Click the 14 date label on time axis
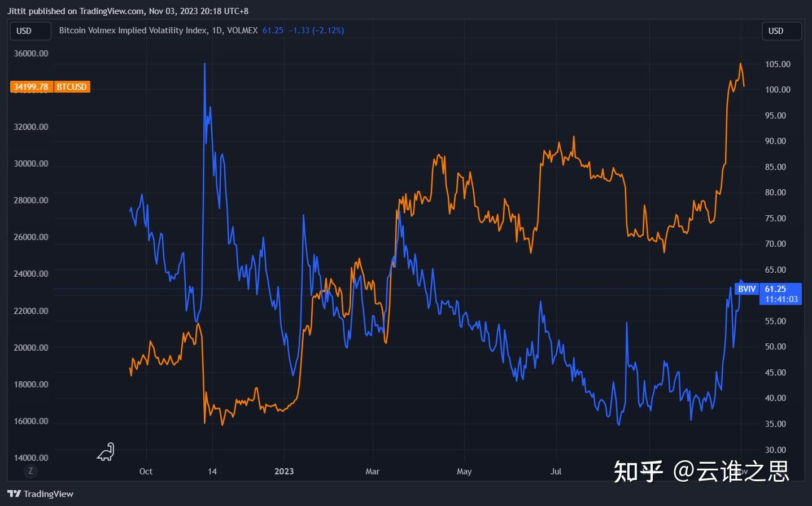812x506 pixels. (212, 471)
